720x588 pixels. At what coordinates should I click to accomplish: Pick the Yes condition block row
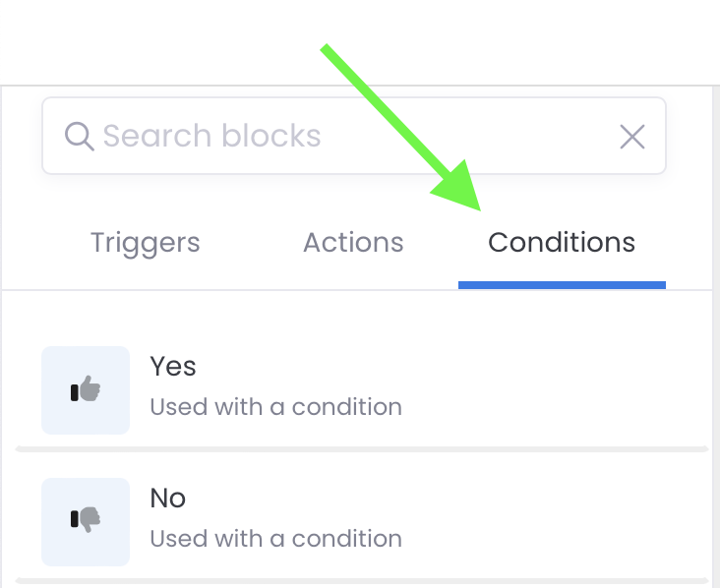pos(362,390)
